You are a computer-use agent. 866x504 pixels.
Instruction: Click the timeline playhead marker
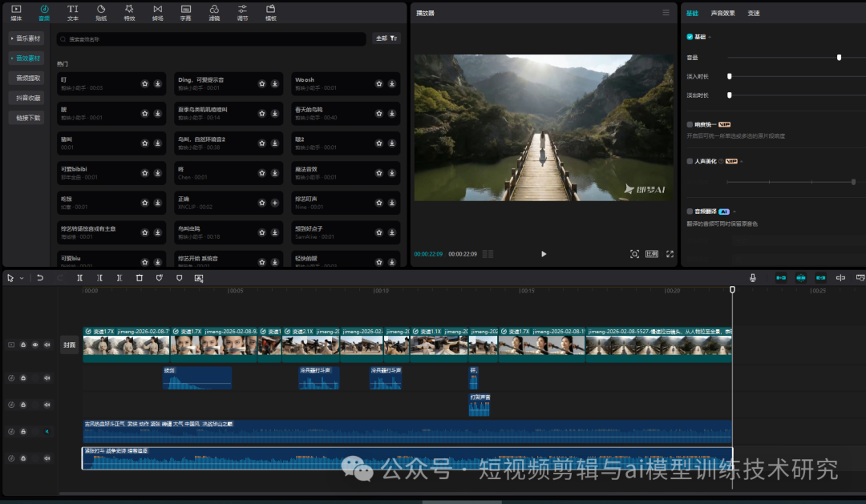click(x=732, y=290)
